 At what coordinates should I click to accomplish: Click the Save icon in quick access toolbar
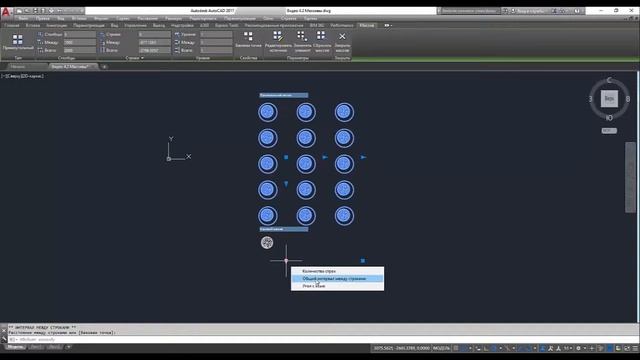point(36,11)
